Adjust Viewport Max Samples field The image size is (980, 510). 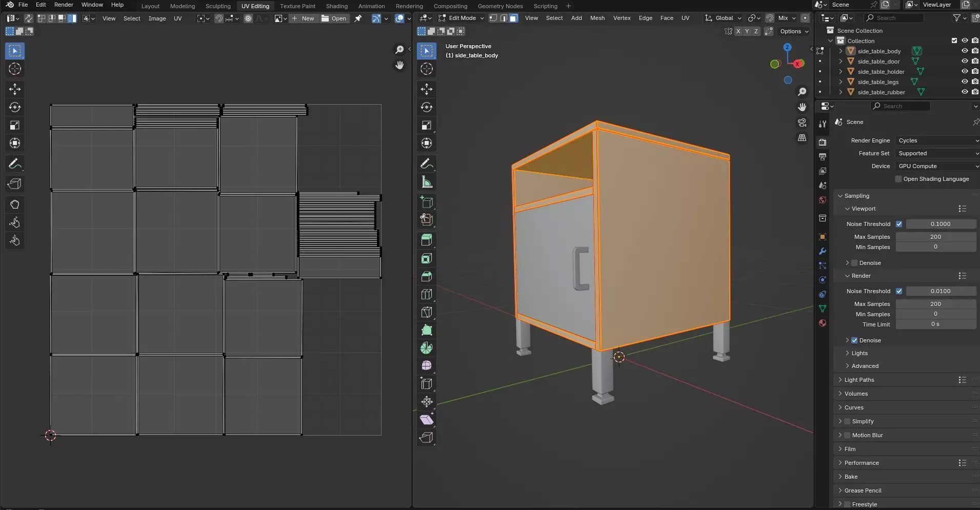[936, 237]
